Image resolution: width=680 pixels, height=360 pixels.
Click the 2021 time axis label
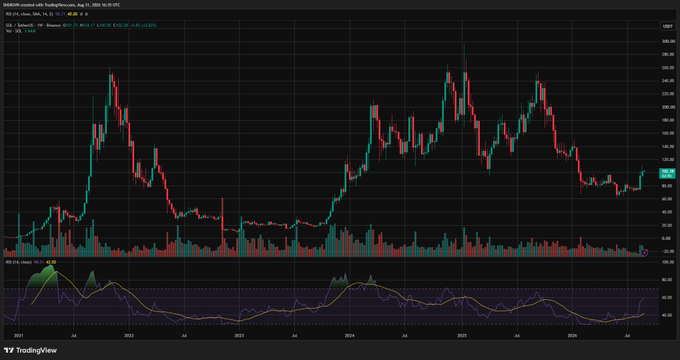[18, 336]
